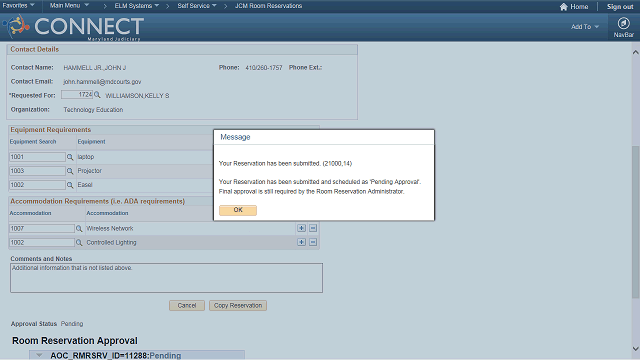Click the Comments and Notes text area
The width and height of the screenshot is (640, 360).
166,278
